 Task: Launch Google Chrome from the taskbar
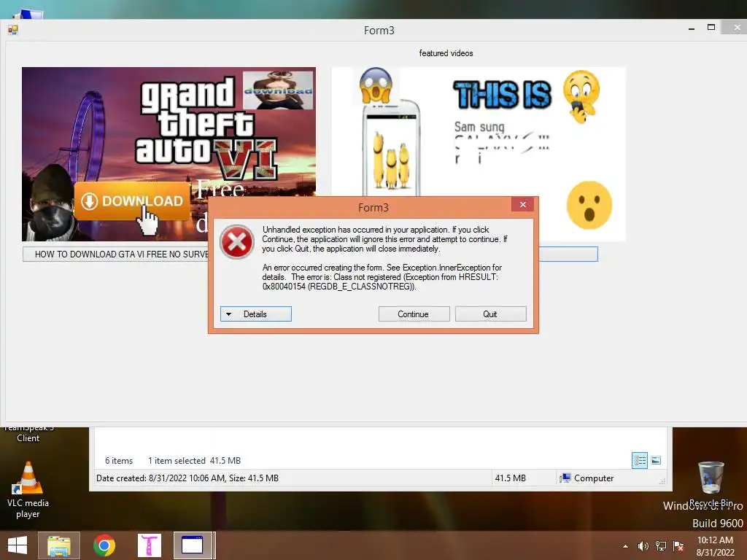(104, 545)
